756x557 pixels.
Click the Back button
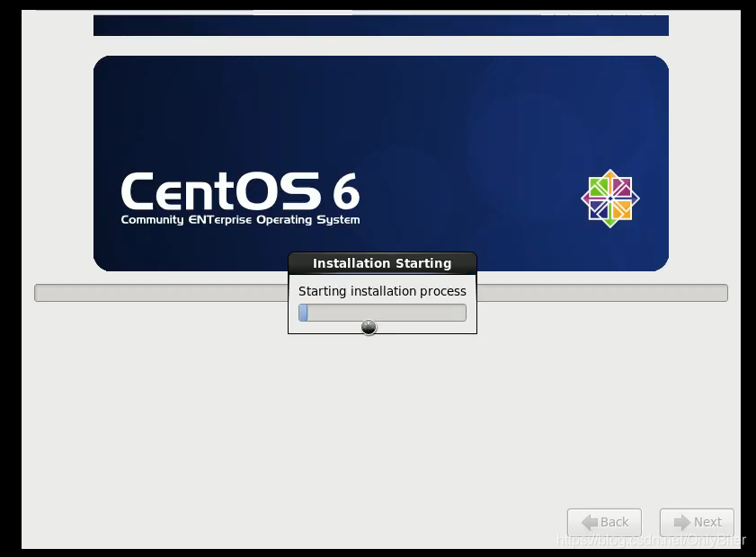coord(604,522)
